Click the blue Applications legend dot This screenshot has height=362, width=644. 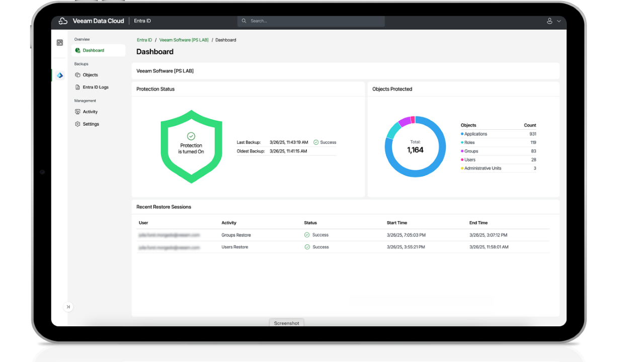tap(462, 134)
